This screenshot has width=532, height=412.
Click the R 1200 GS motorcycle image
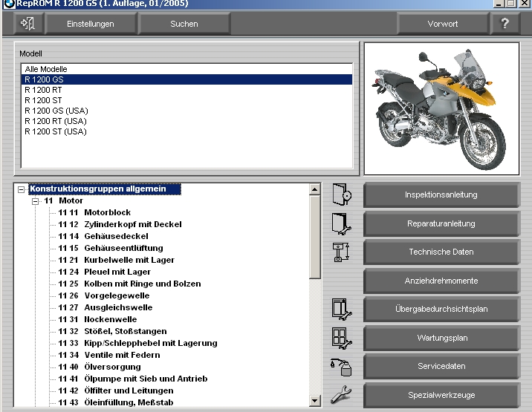coord(441,108)
